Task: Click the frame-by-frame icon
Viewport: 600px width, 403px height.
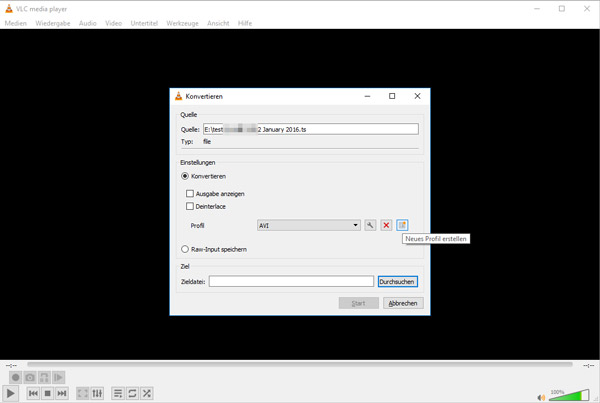Action: pyautogui.click(x=58, y=378)
